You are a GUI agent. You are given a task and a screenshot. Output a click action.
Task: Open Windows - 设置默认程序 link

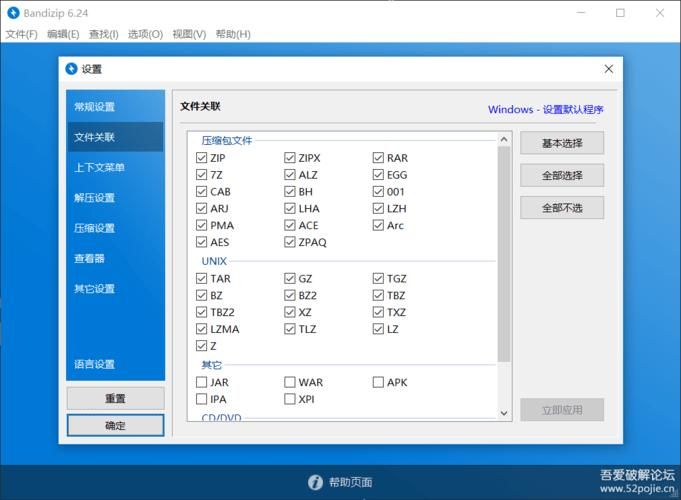coord(545,109)
